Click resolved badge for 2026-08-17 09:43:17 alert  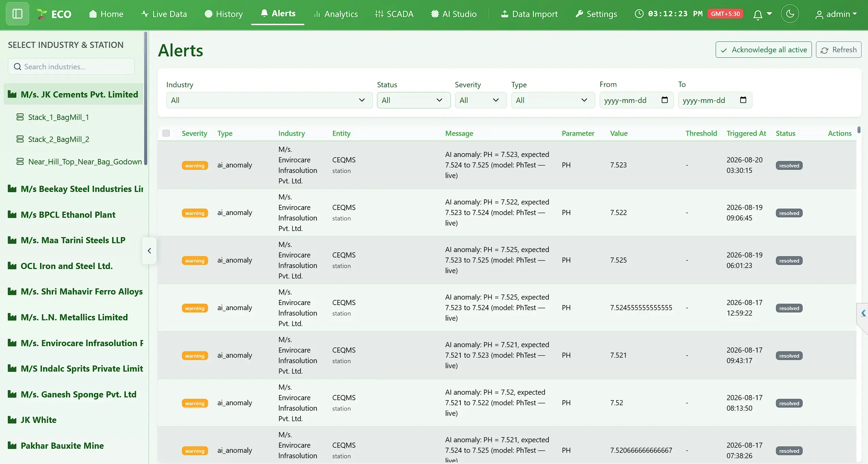pos(789,356)
